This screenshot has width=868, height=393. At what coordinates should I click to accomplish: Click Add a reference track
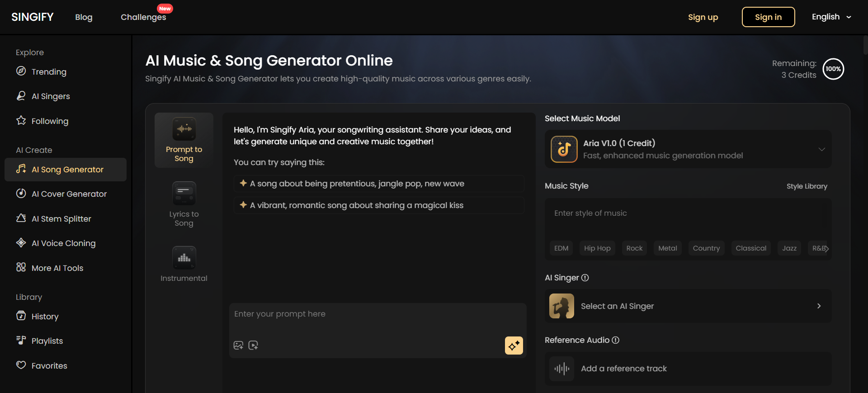(x=688, y=369)
